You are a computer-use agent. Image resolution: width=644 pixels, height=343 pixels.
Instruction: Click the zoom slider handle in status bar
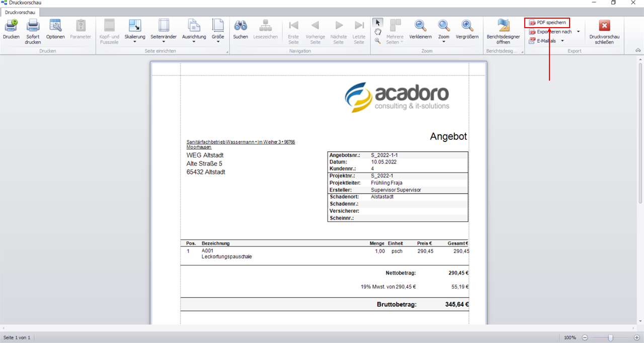tap(610, 337)
